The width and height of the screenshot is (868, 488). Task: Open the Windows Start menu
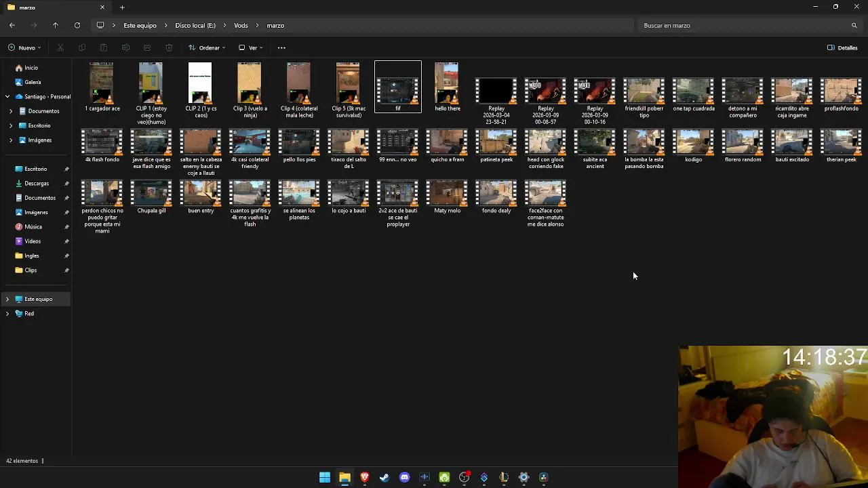(x=325, y=478)
